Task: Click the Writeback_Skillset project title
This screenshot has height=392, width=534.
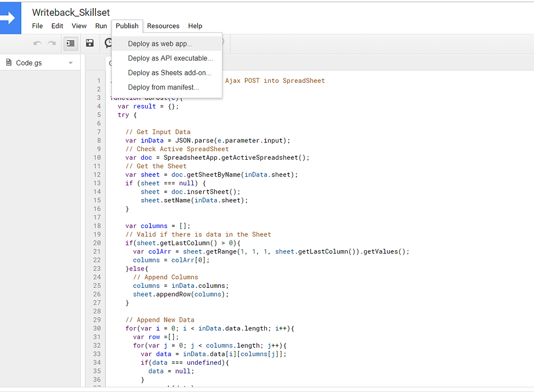Action: (x=71, y=13)
